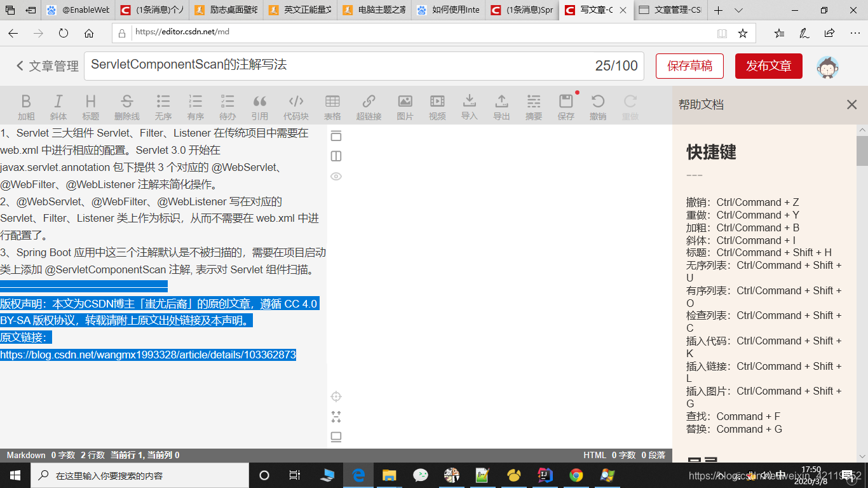Toggle preview mode with the eye icon
This screenshot has height=488, width=868.
[336, 176]
